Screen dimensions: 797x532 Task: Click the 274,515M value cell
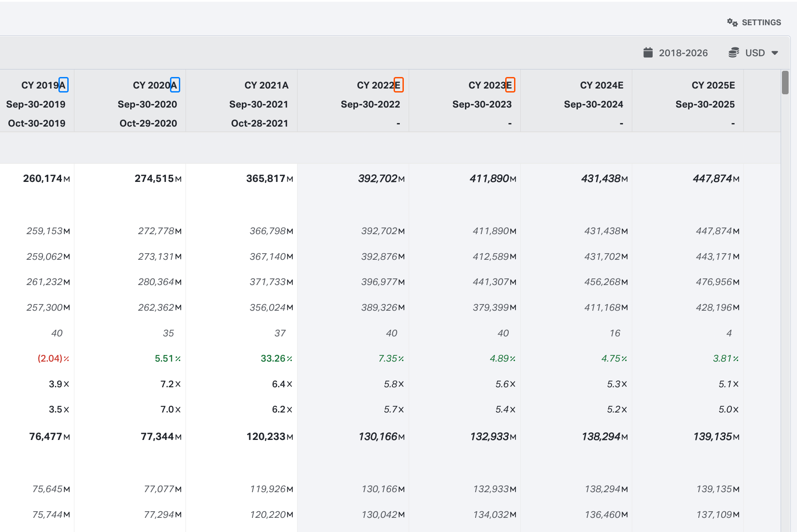[x=158, y=179]
